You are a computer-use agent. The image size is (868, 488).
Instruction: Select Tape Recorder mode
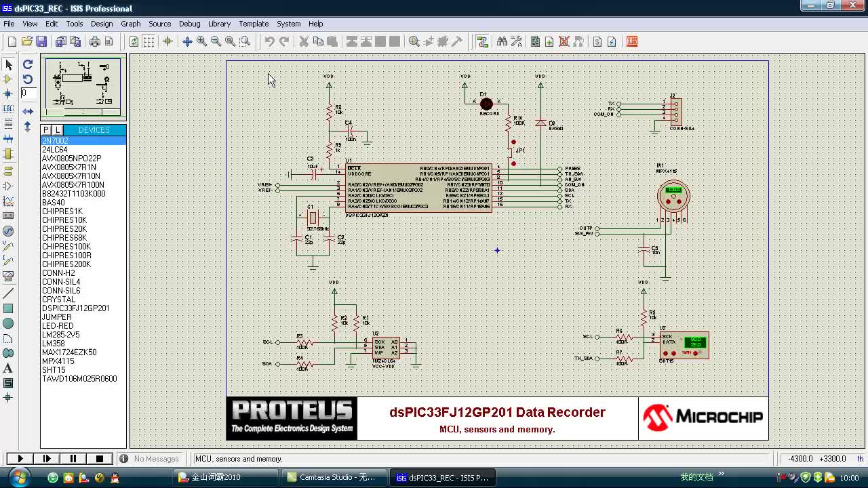point(8,216)
